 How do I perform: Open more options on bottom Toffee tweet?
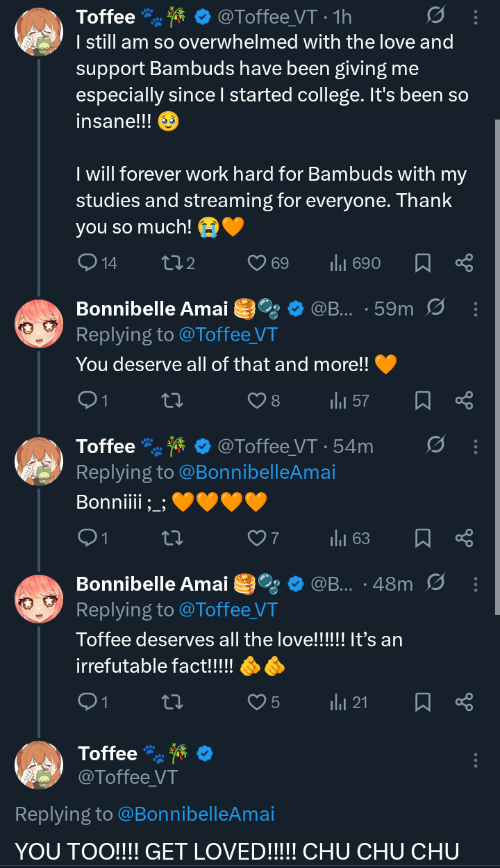[x=476, y=760]
